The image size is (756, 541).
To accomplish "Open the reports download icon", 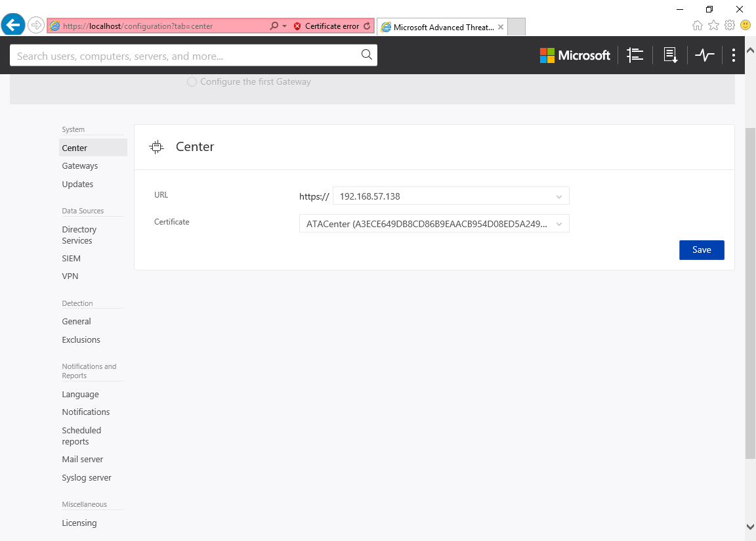I will (x=671, y=55).
